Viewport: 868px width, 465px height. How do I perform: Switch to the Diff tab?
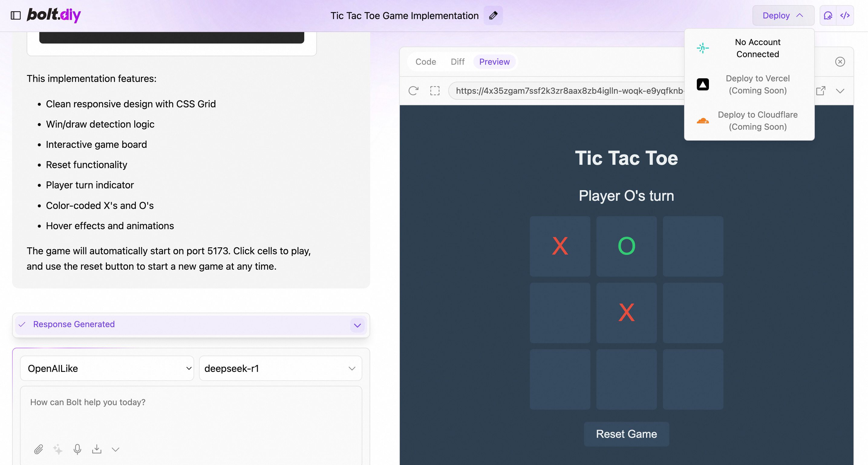click(x=457, y=62)
